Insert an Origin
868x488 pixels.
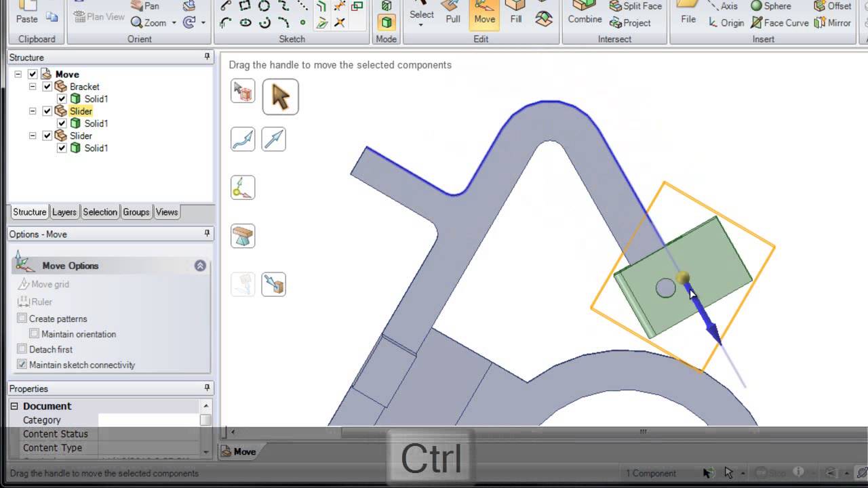pos(726,23)
